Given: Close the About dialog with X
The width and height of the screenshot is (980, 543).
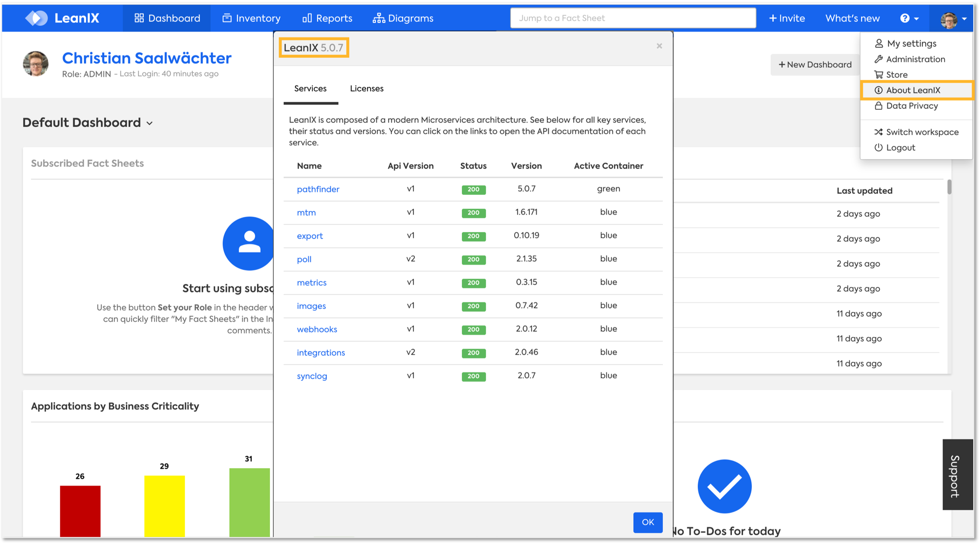Looking at the screenshot, I should (x=659, y=46).
